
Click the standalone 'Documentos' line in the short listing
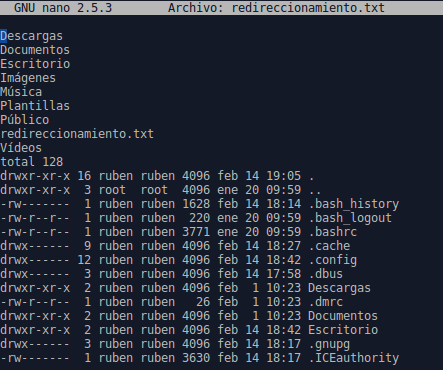click(x=35, y=50)
